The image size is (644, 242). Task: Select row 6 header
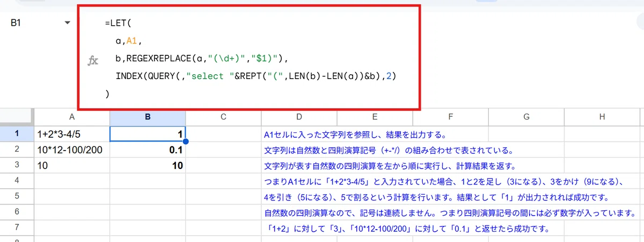click(x=17, y=212)
